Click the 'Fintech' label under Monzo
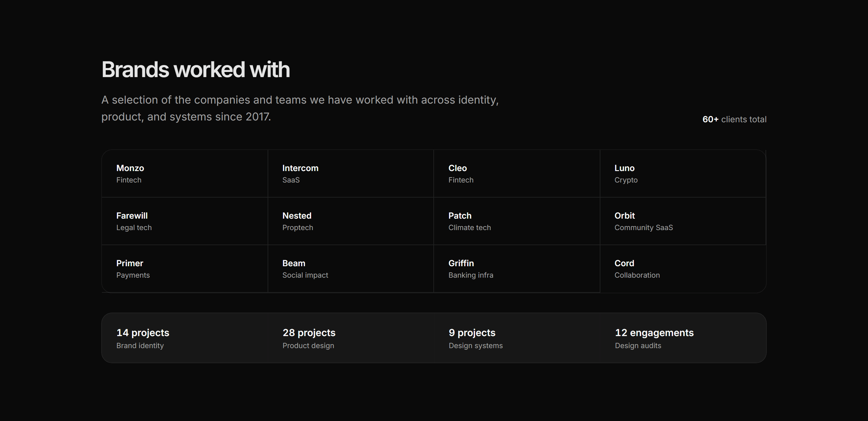Viewport: 868px width, 421px height. pyautogui.click(x=129, y=180)
